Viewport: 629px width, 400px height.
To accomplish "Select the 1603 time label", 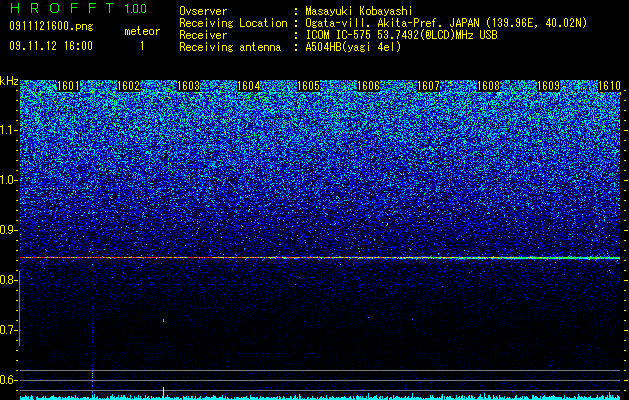I will click(189, 86).
